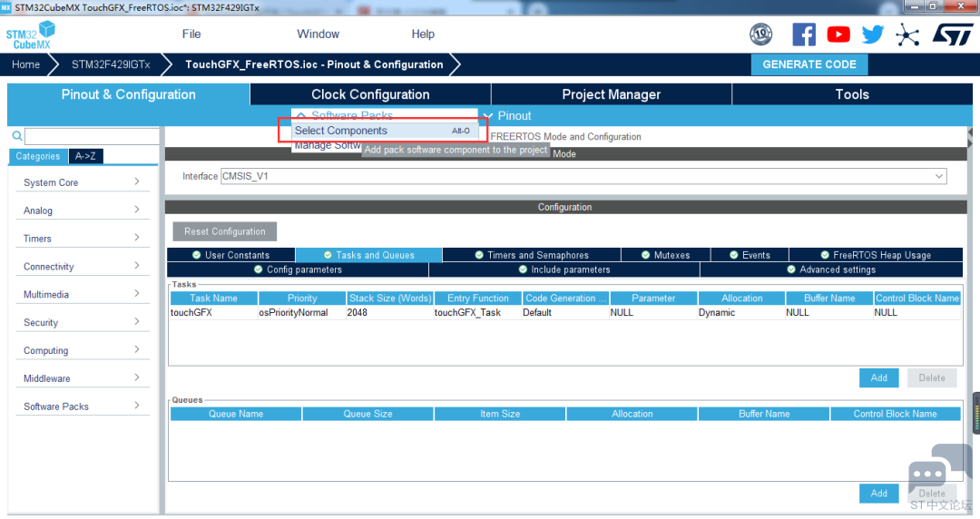Open the Config parameters tab
980x519 pixels.
298,269
